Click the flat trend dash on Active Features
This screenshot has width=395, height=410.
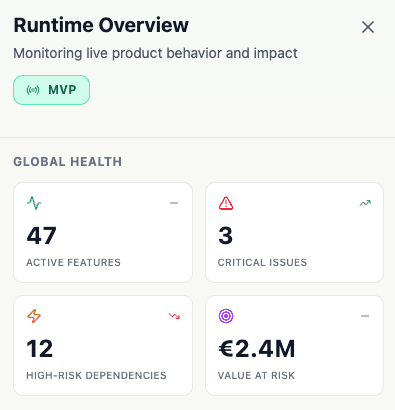[x=174, y=203]
